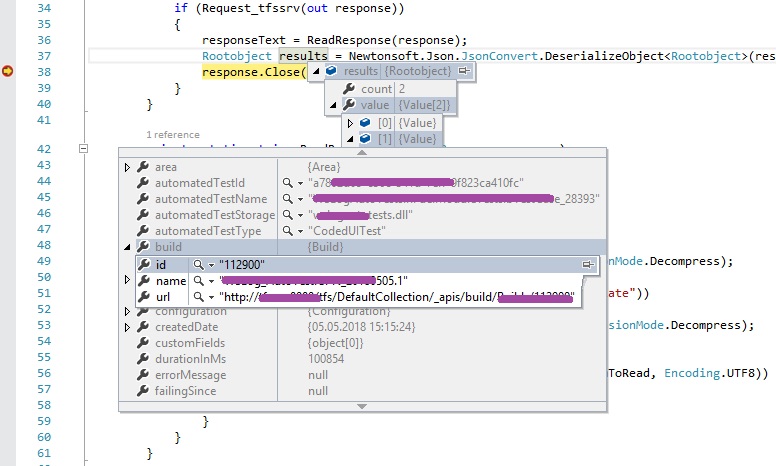Viewport: 776px width, 466px height.
Task: Click the wrench icon beside failingSince
Action: point(143,391)
